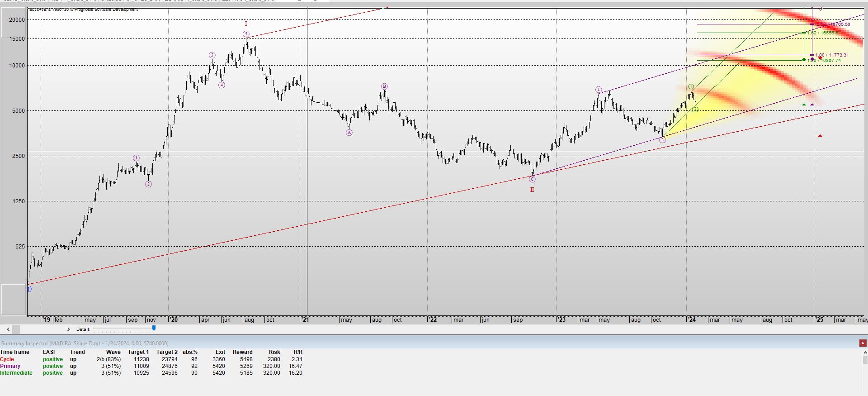Click the 23794 target value
This screenshot has width=868, height=396.
[x=170, y=359]
